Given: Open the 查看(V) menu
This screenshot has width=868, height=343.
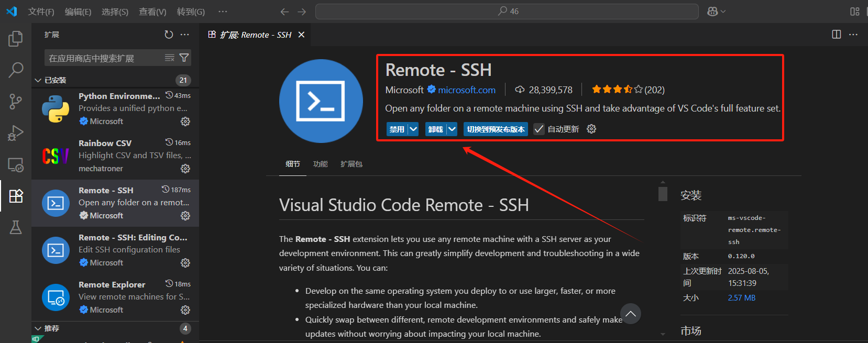Looking at the screenshot, I should (152, 12).
